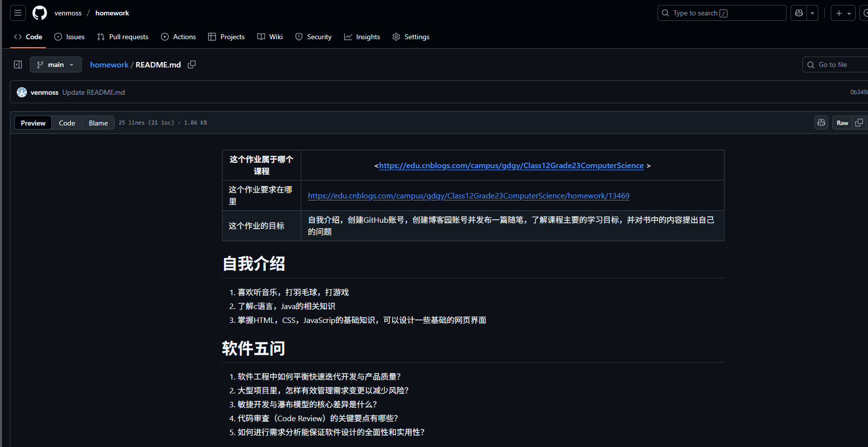This screenshot has height=447, width=868.
Task: Click table cell '这个作业属于哪个课程'
Action: click(x=262, y=165)
